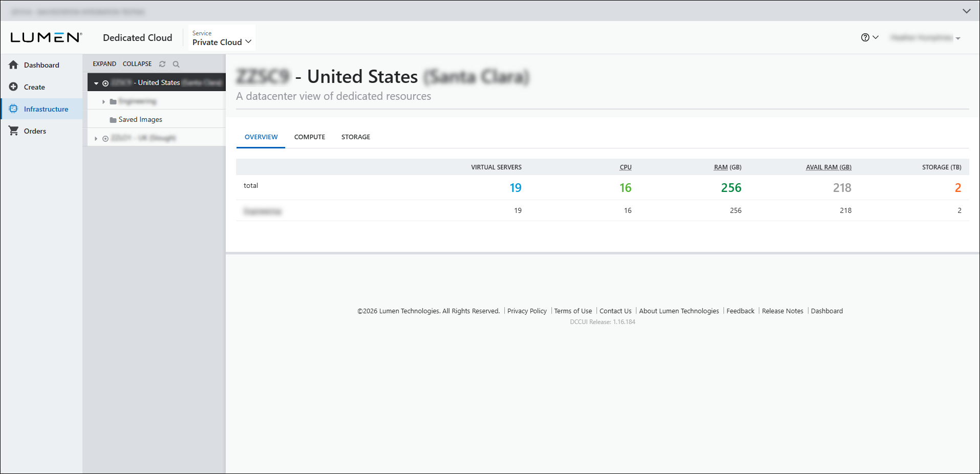Click the COLLAPSE tree button
980x474 pixels.
(137, 64)
